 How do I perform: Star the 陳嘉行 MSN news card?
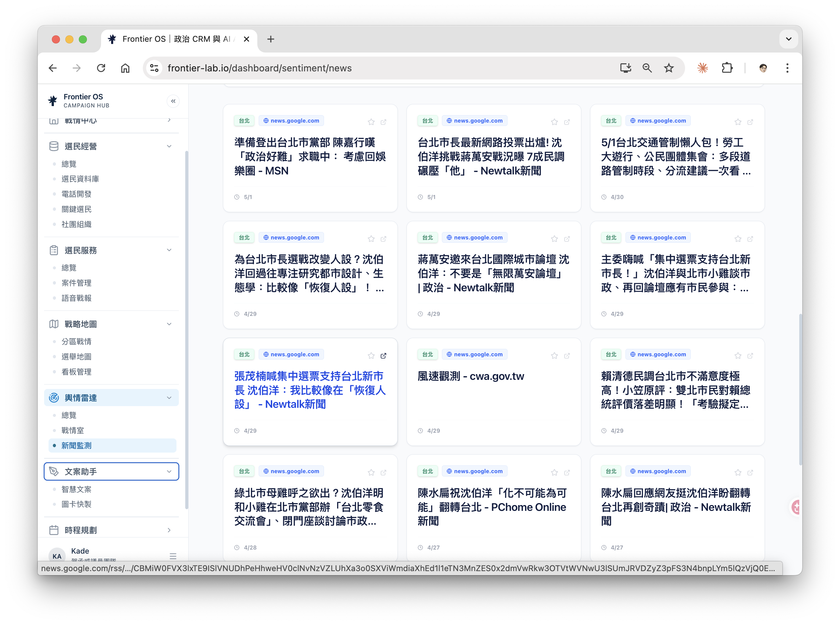tap(371, 122)
